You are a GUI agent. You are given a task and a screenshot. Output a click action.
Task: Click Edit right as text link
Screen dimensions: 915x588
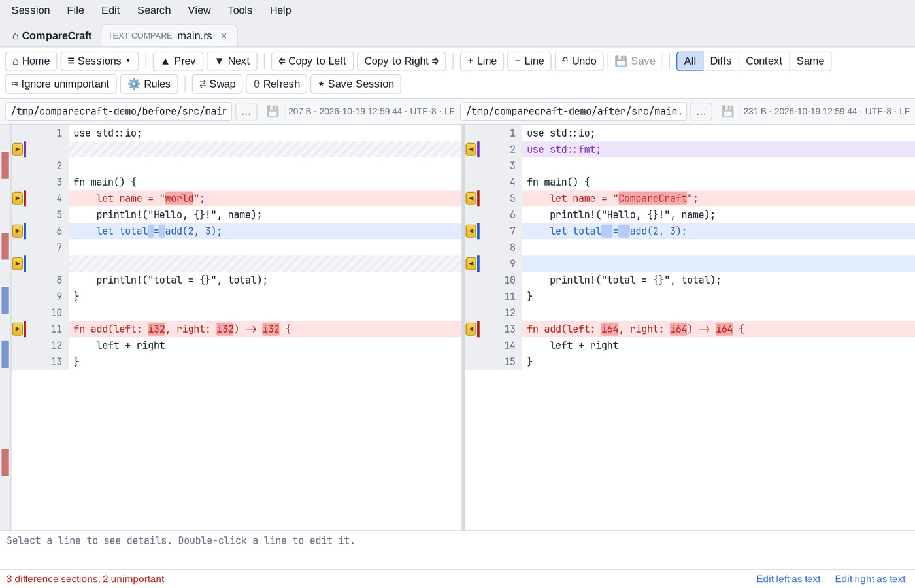(870, 579)
